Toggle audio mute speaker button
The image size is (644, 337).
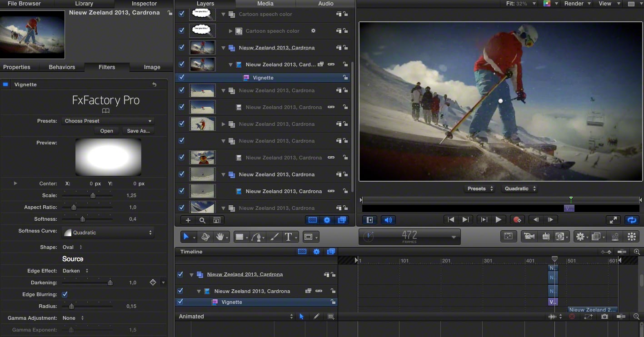pyautogui.click(x=388, y=220)
